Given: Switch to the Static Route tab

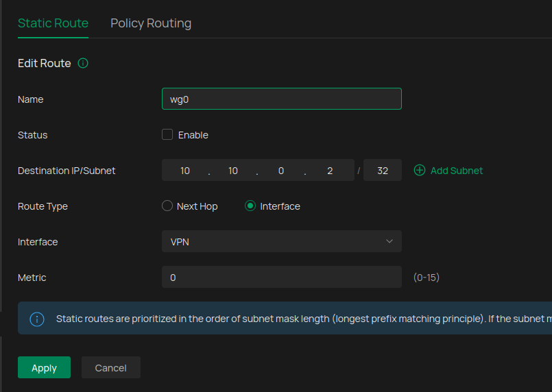Looking at the screenshot, I should (53, 23).
